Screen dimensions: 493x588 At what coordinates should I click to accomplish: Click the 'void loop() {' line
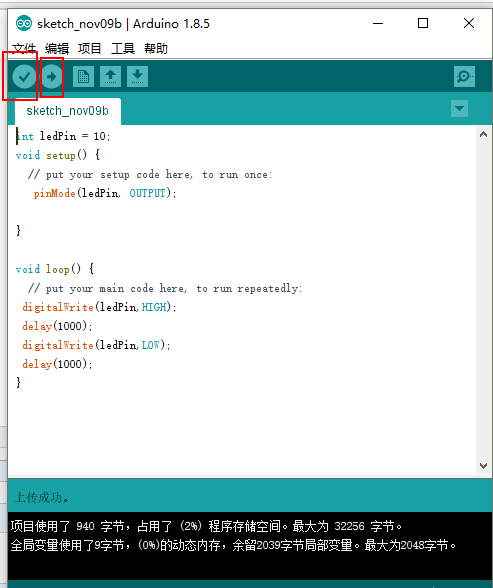coord(55,269)
